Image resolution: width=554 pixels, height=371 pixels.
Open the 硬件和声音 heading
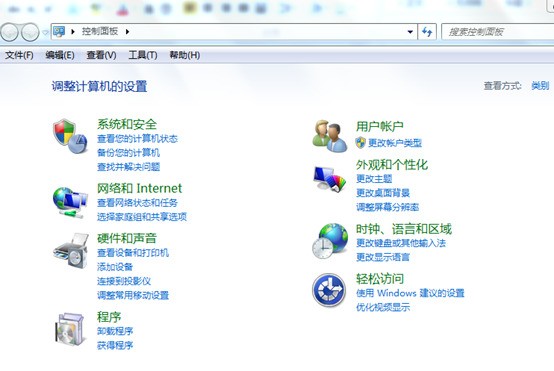tap(127, 238)
